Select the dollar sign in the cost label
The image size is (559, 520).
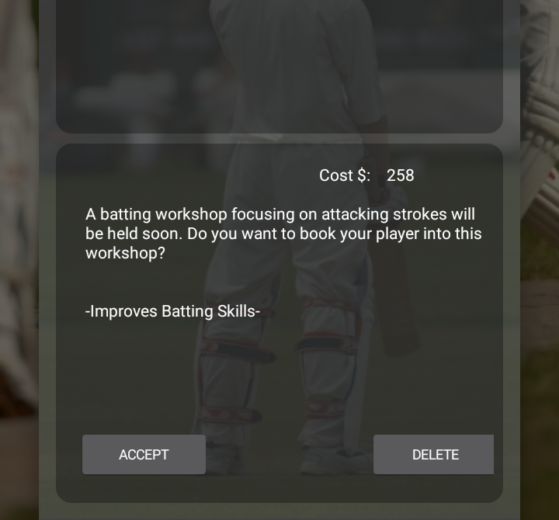pyautogui.click(x=362, y=175)
